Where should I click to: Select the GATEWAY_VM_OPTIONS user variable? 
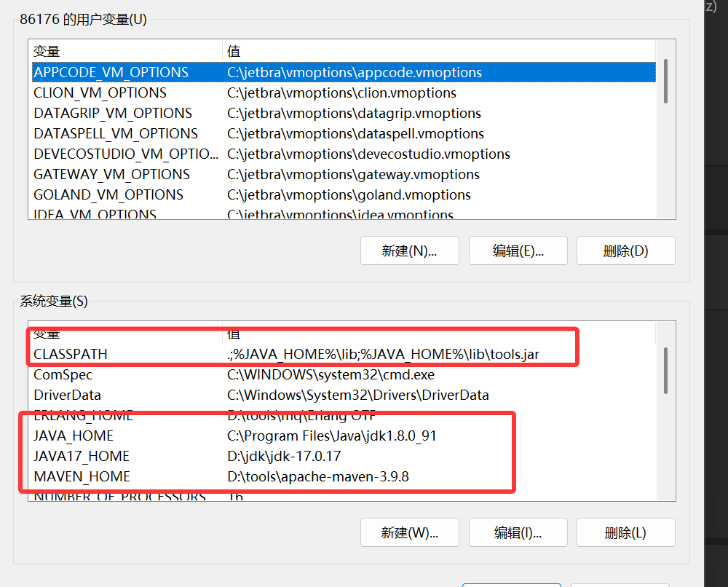point(111,175)
